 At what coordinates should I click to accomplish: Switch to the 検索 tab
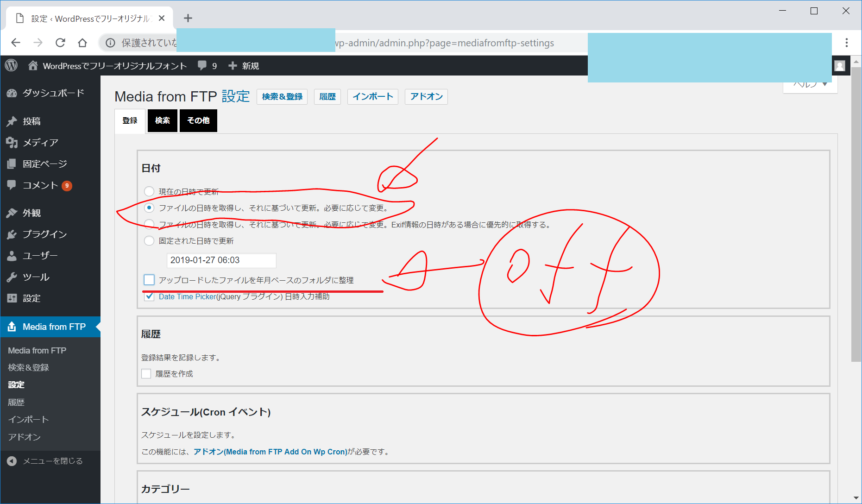coord(163,120)
